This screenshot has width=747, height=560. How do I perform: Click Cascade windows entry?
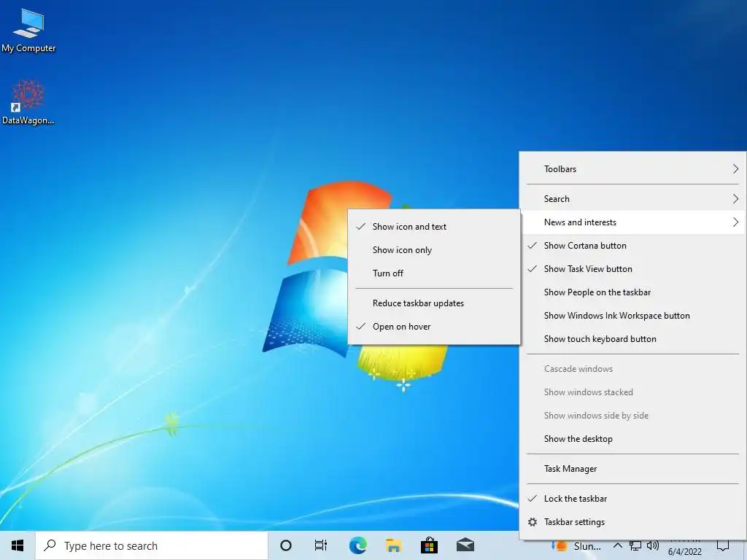pos(632,369)
